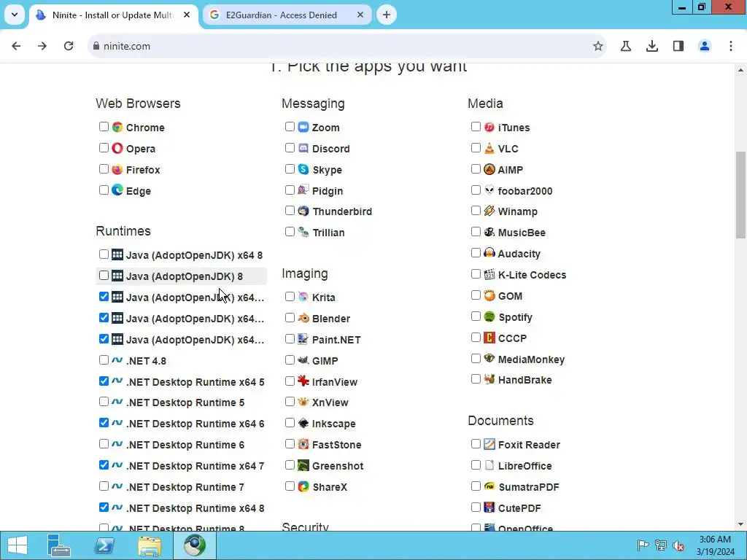Image resolution: width=747 pixels, height=560 pixels.
Task: Close the Ninite tab
Action: point(187,15)
